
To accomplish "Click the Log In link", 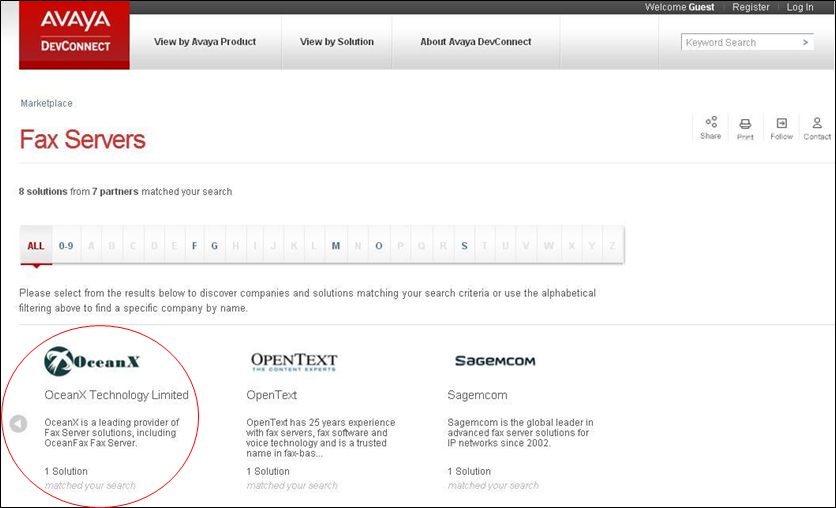I will point(800,7).
